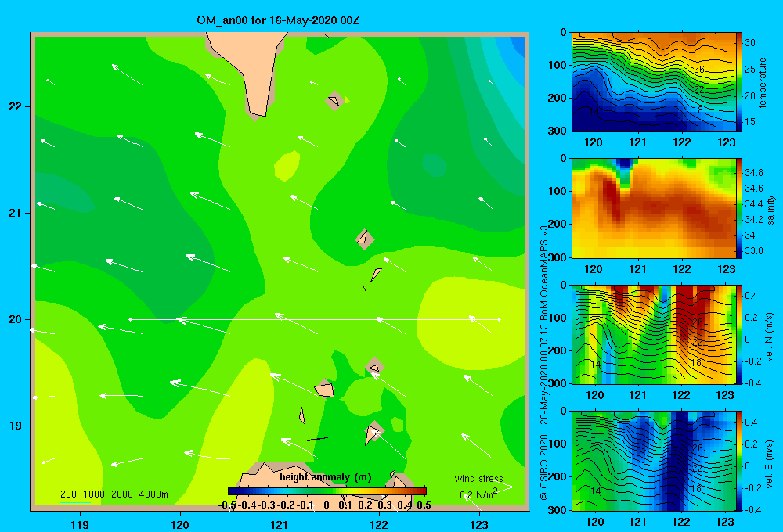Click the 0.5 value on height anomaly scale
Viewport: 783px width, 532px height.
pyautogui.click(x=424, y=505)
